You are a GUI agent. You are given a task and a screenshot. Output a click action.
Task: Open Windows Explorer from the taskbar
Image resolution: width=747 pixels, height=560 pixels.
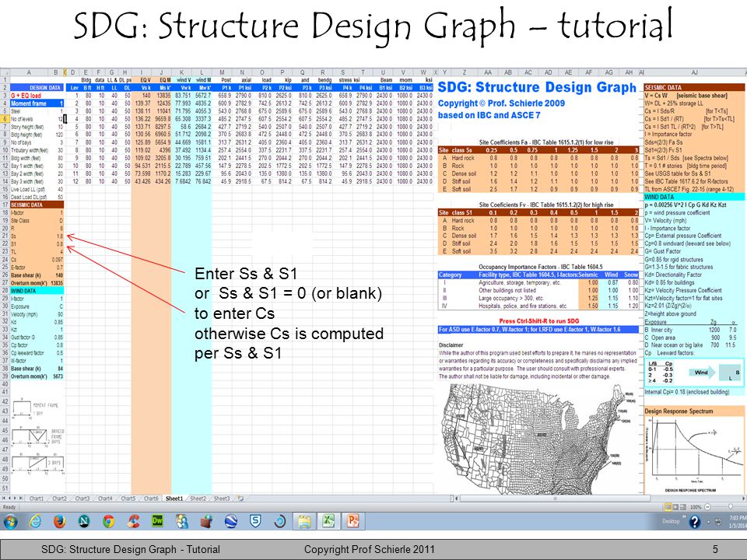point(304,521)
